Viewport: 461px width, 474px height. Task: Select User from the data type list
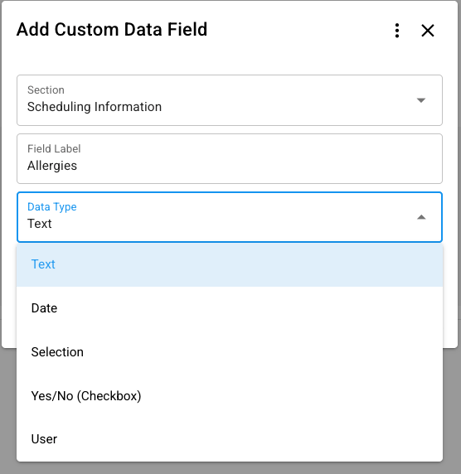pos(230,439)
